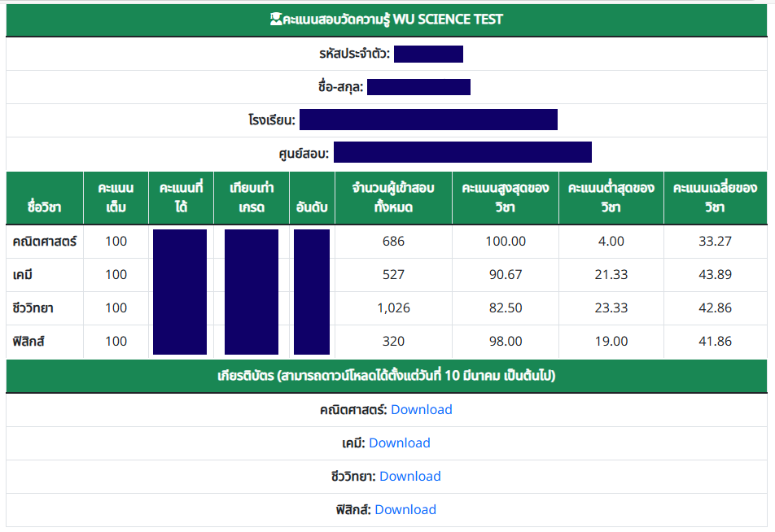Download the ฟิสิกส์ certificate
This screenshot has height=532, width=775.
(405, 510)
